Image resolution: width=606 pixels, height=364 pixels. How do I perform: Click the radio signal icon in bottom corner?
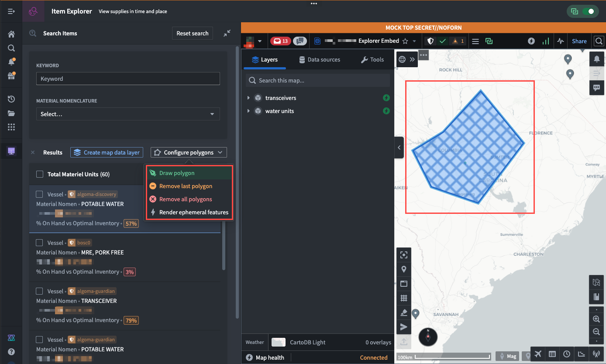[596, 354]
